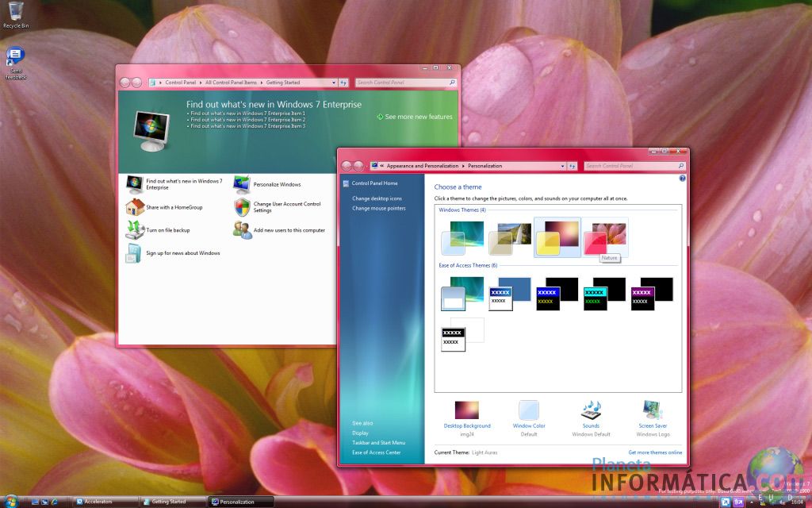
Task: Click the HomeGroup house icon
Action: point(135,207)
